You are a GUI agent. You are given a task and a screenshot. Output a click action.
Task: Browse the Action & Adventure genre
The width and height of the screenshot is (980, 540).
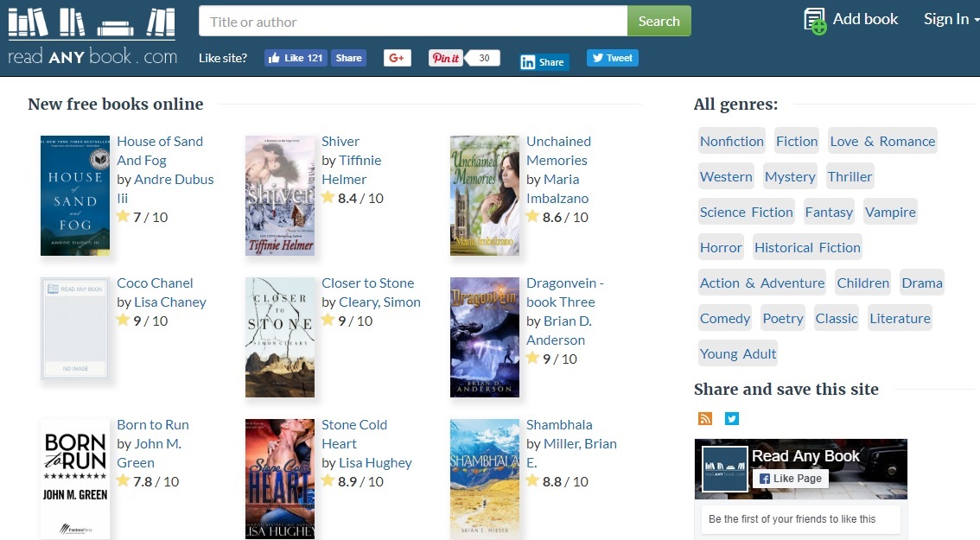[762, 283]
